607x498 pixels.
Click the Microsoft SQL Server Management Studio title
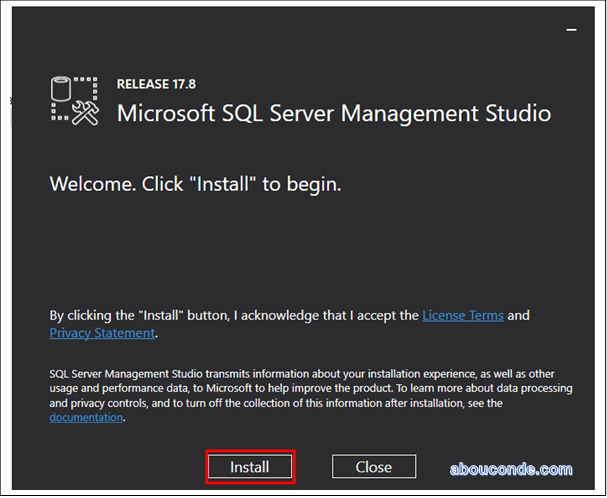coord(333,113)
